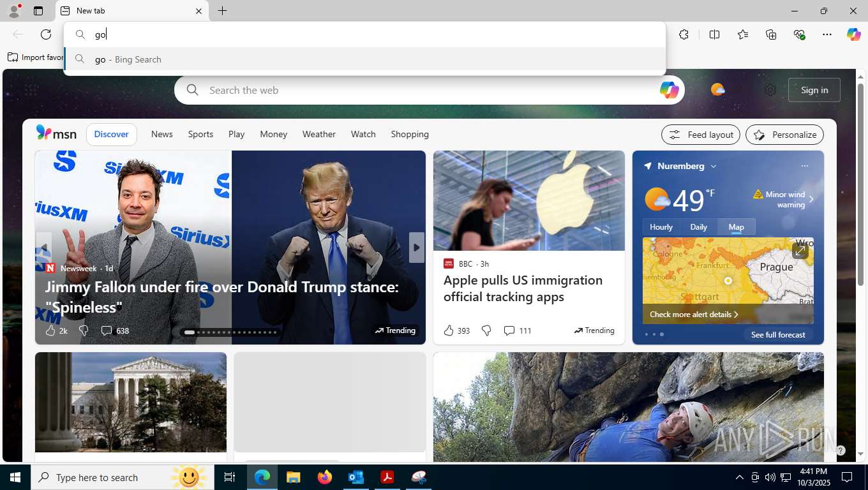Refresh the page with reload icon
This screenshot has width=868, height=490.
click(46, 34)
